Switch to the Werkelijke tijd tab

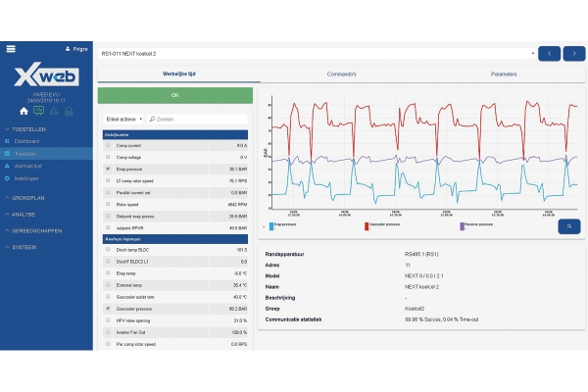[179, 73]
